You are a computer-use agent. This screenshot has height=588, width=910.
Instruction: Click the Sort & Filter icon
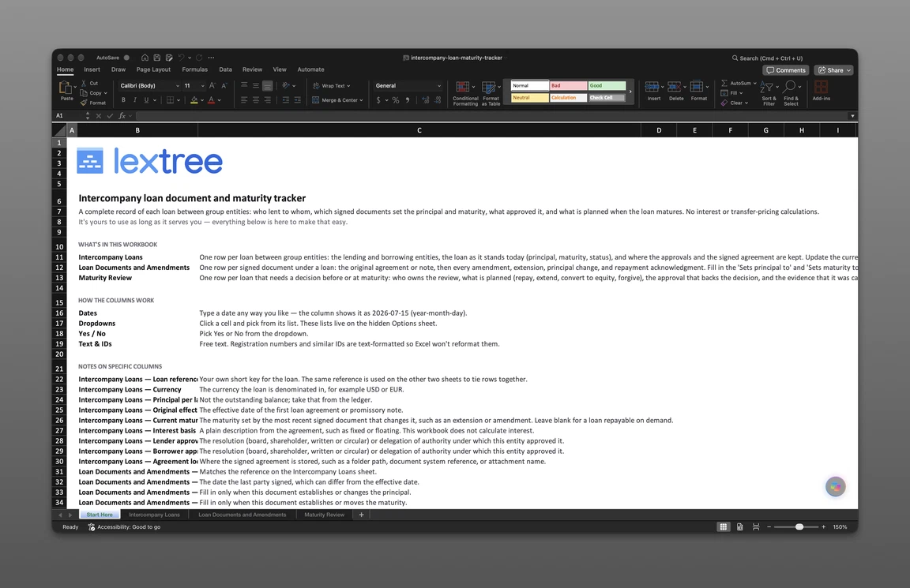click(x=767, y=87)
